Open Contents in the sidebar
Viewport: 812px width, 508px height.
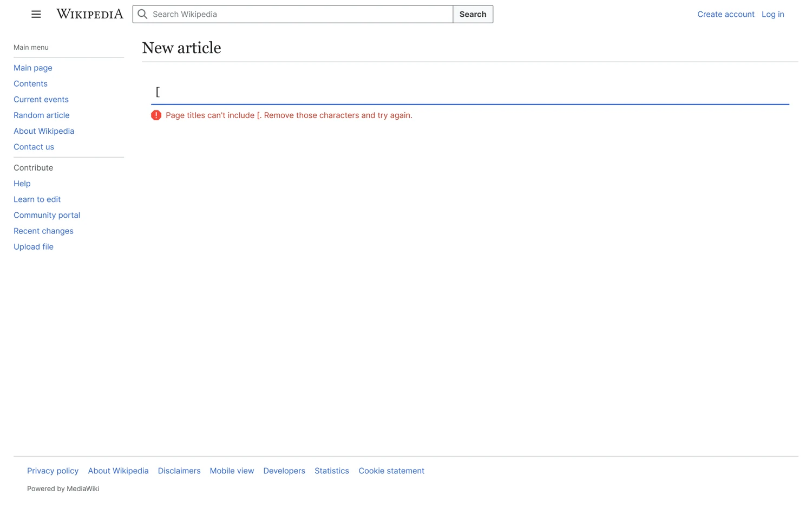click(x=30, y=83)
